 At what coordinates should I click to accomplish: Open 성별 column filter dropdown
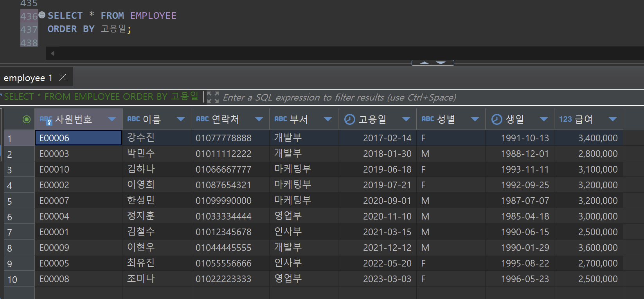click(475, 119)
